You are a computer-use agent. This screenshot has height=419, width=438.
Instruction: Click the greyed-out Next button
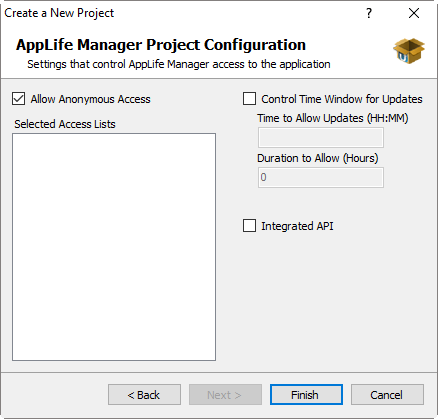(x=225, y=395)
